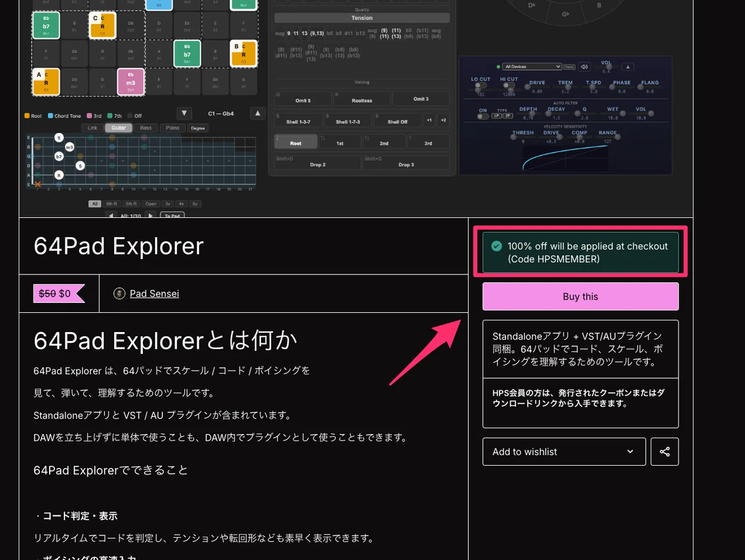Open the Pad Sensei seller link
Image resolution: width=745 pixels, height=560 pixels.
tap(154, 293)
